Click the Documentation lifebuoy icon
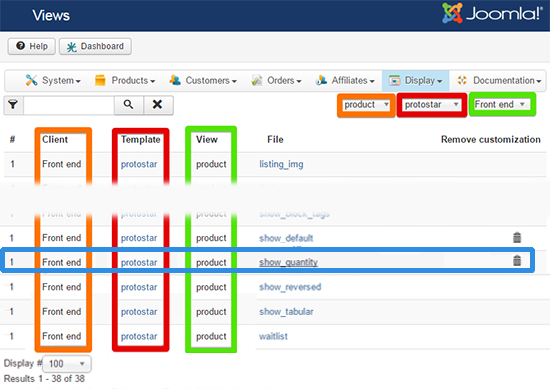This screenshot has width=550, height=389. (x=462, y=80)
